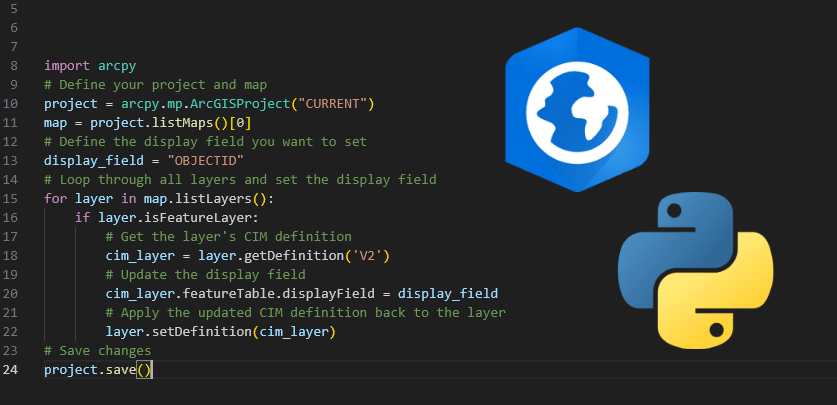This screenshot has width=837, height=405.
Task: Click comment '# Update the display field'
Action: click(206, 275)
